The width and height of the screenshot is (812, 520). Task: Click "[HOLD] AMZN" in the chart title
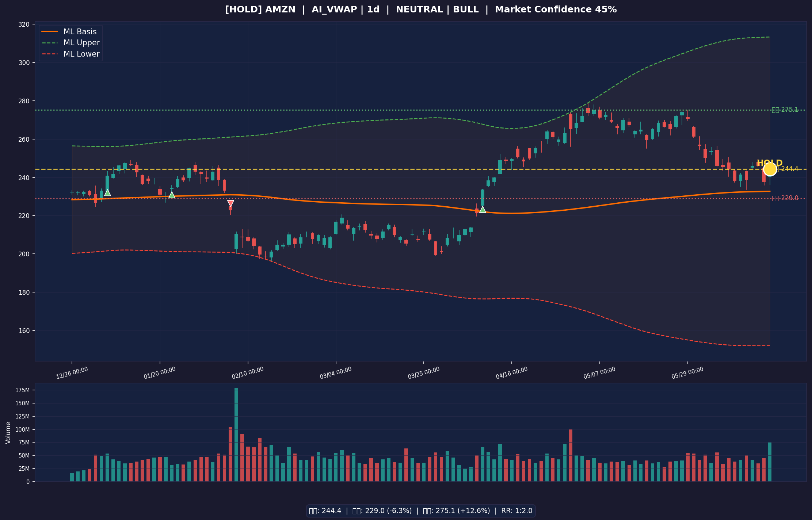260,9
